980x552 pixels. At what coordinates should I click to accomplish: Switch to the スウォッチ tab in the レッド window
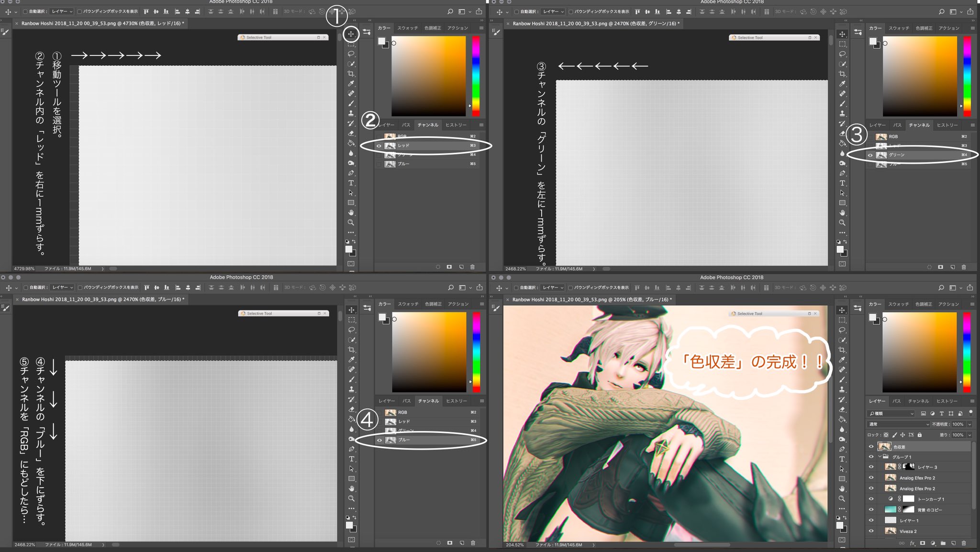tap(408, 28)
